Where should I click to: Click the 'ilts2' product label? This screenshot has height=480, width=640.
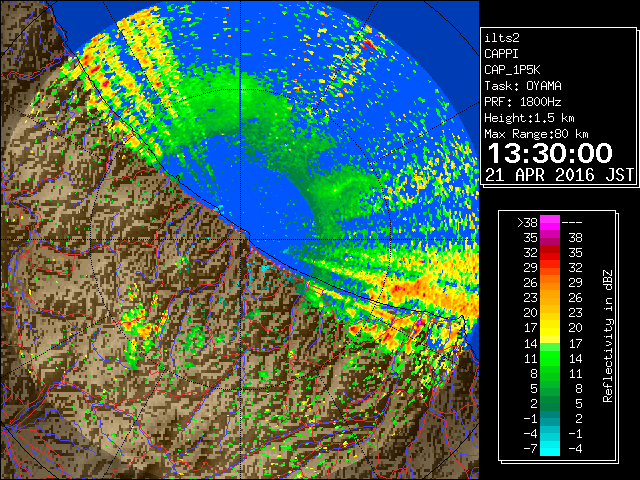502,38
